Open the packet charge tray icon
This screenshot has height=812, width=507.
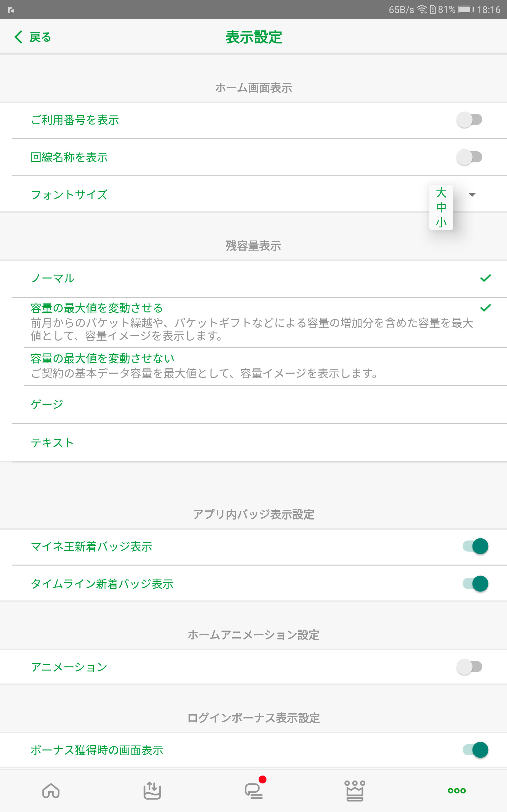click(x=152, y=790)
